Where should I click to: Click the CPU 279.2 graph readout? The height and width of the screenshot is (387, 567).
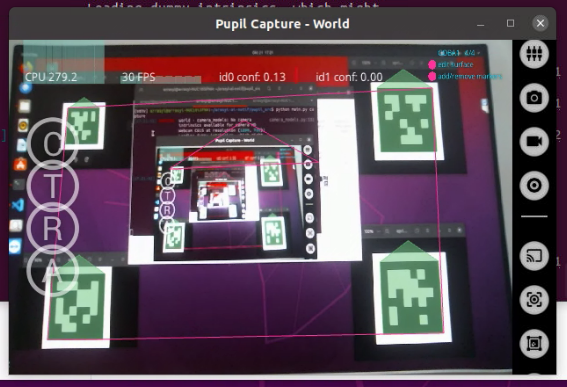click(51, 77)
